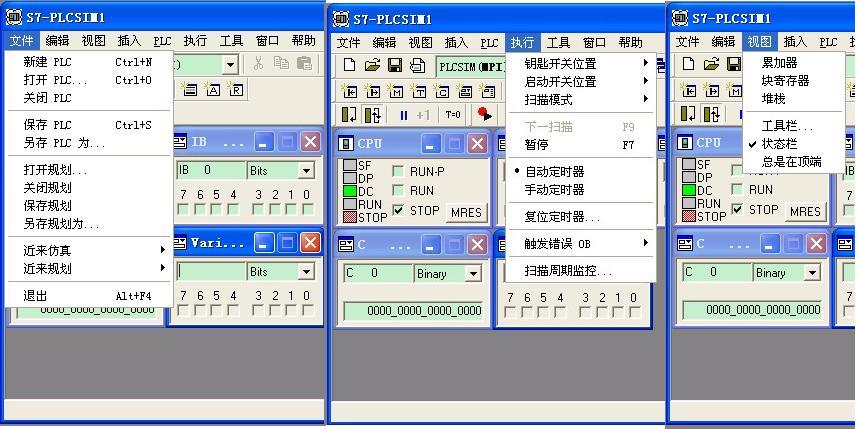Click the toolbar icon labeled A
Image resolution: width=857 pixels, height=429 pixels.
tap(213, 90)
